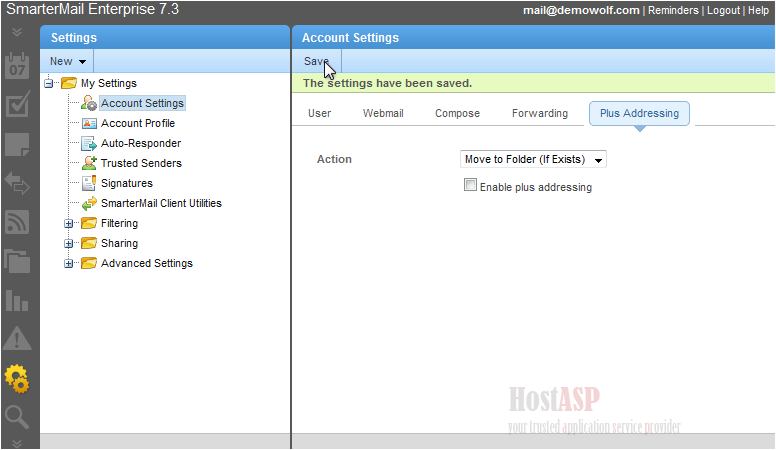Click the Filtering folder icon

tap(89, 223)
